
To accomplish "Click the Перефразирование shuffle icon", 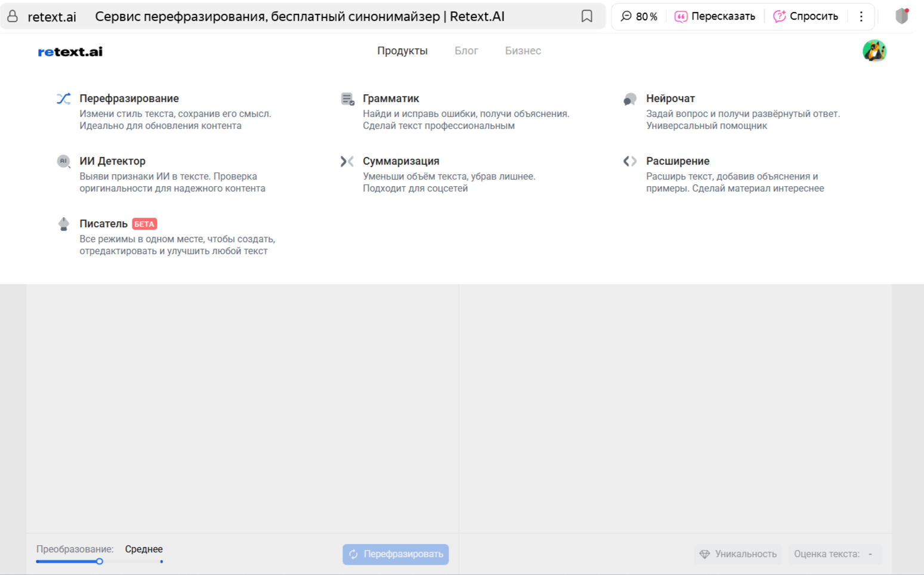I will pos(64,99).
